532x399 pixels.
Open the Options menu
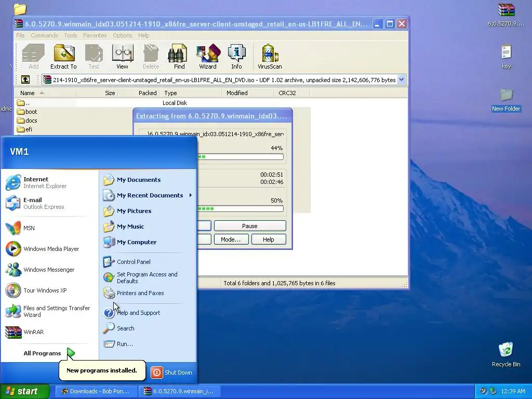point(123,35)
